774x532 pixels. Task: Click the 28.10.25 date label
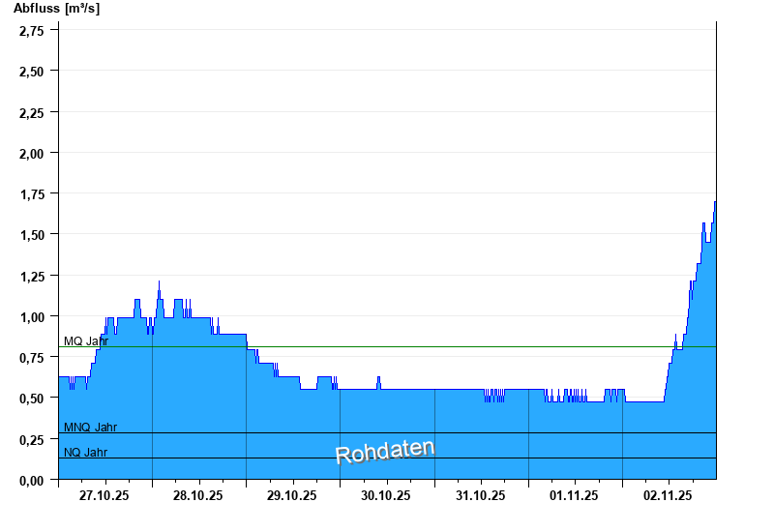coord(198,495)
